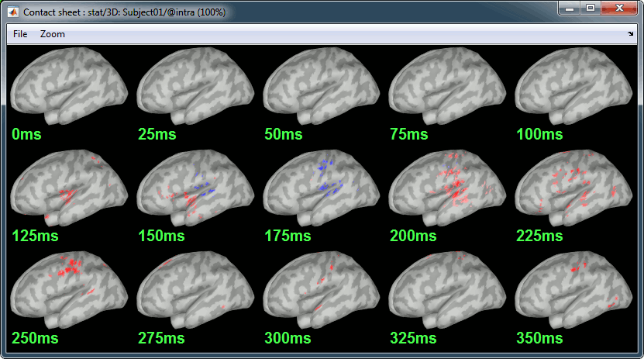Minimize the Contact sheet window
The width and height of the screenshot is (644, 359).
(x=570, y=8)
